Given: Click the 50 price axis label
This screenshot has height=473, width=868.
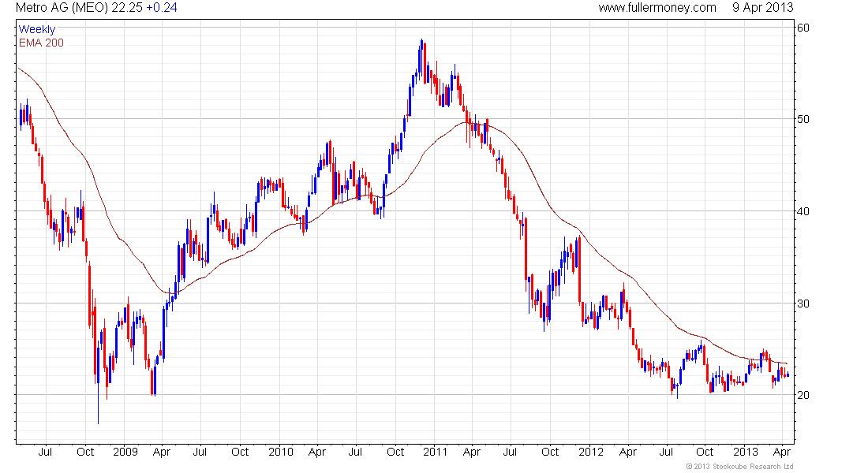Looking at the screenshot, I should 803,120.
